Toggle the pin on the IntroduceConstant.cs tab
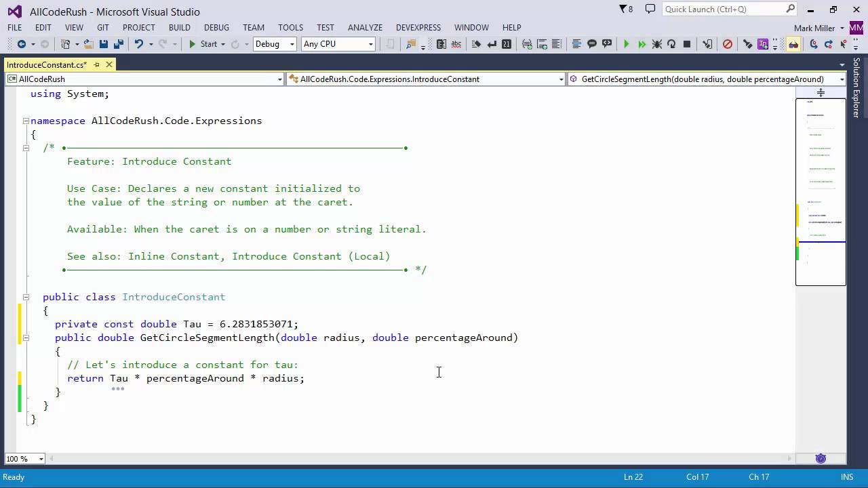868x488 pixels. (97, 64)
